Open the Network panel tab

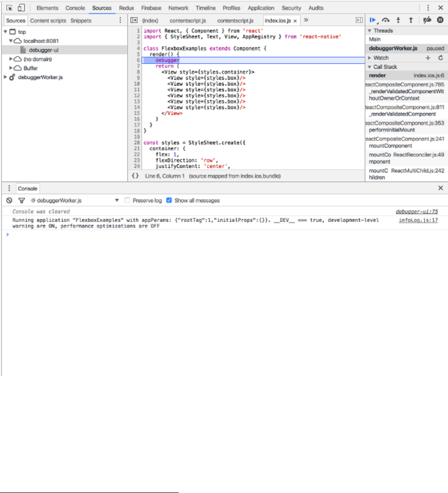178,8
